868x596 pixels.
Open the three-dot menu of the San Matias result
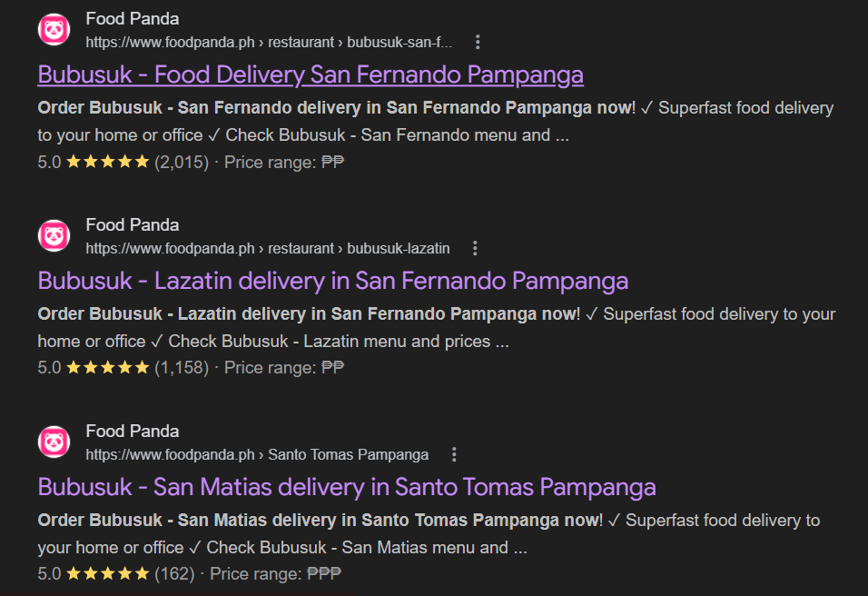453,453
